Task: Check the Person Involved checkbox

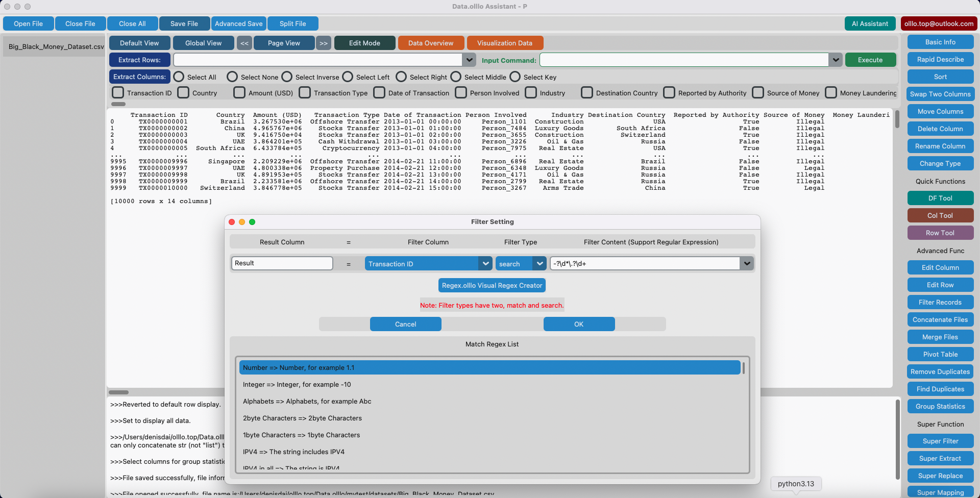Action: point(461,93)
